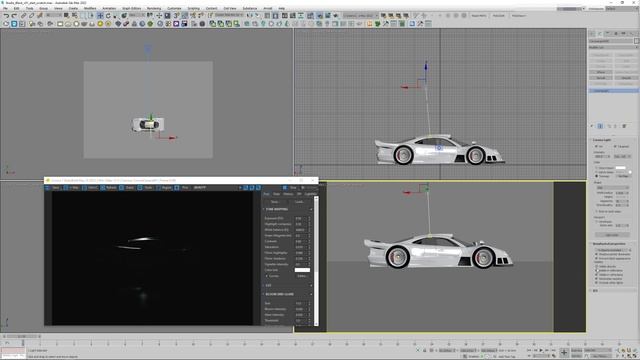Switch command panel to Utilities tab
Image resolution: width=640 pixels, height=360 pixels.
[x=631, y=33]
